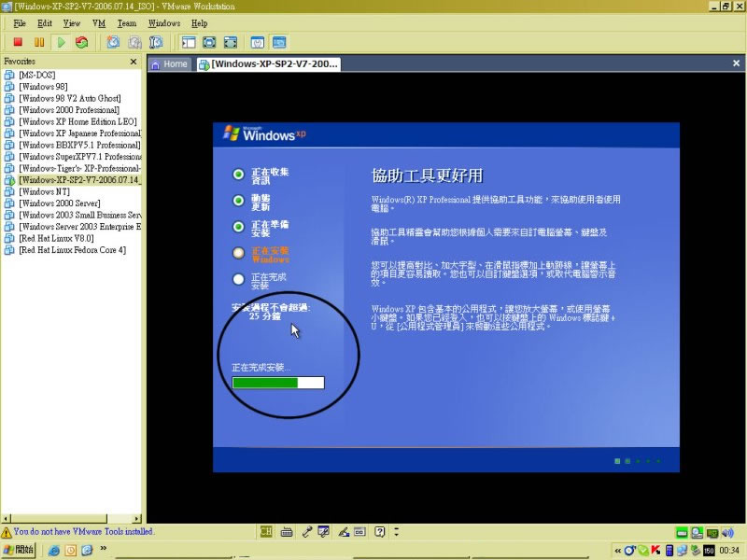Click the system clock showing 00:34
Screen dimensions: 747x560
click(729, 551)
